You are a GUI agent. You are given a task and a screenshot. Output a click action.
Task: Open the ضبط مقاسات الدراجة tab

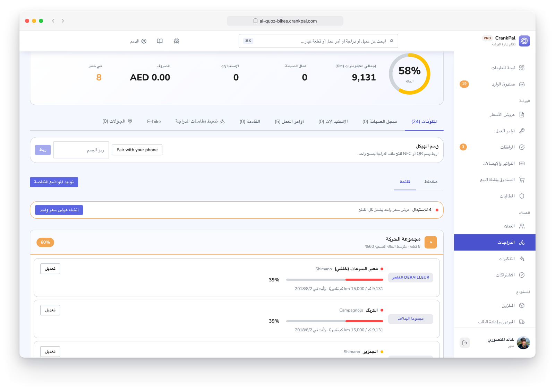coord(200,121)
